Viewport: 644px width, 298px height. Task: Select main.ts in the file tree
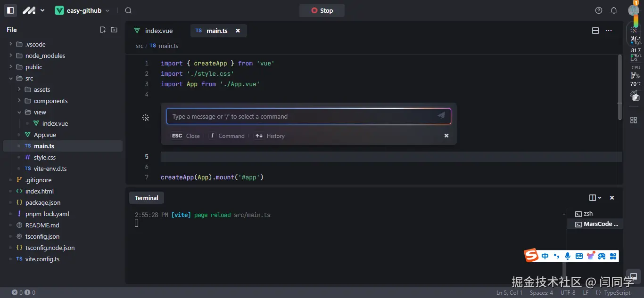click(63, 146)
